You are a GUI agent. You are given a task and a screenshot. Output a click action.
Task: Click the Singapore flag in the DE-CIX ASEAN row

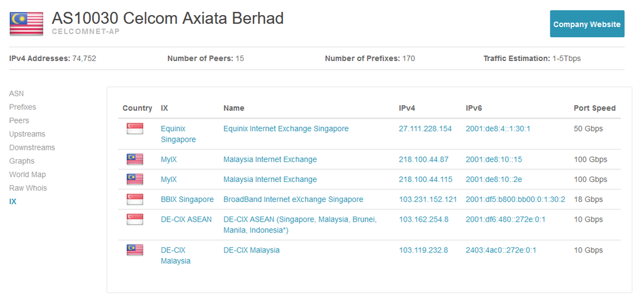tap(135, 220)
